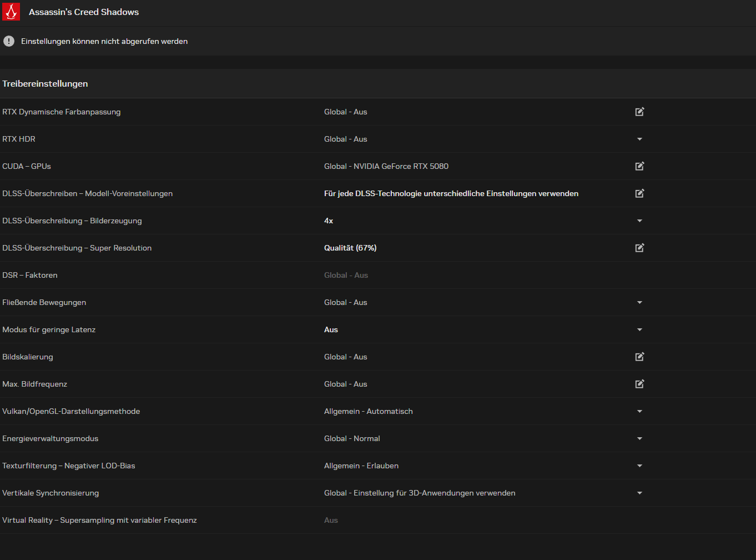Click 'Virtual Reality – Supersampling mit variabler Frequenz'
Screen dimensions: 756x560
pyautogui.click(x=99, y=520)
